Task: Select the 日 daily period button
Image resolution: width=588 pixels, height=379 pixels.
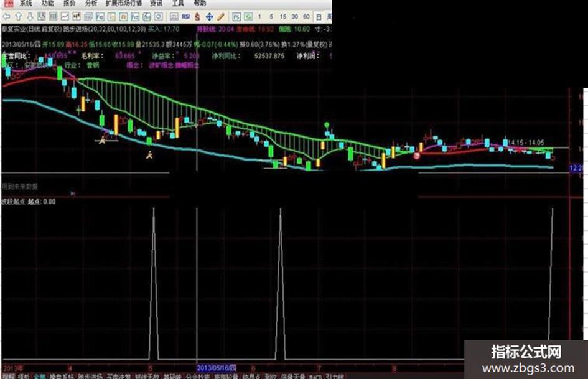Action: tap(319, 17)
